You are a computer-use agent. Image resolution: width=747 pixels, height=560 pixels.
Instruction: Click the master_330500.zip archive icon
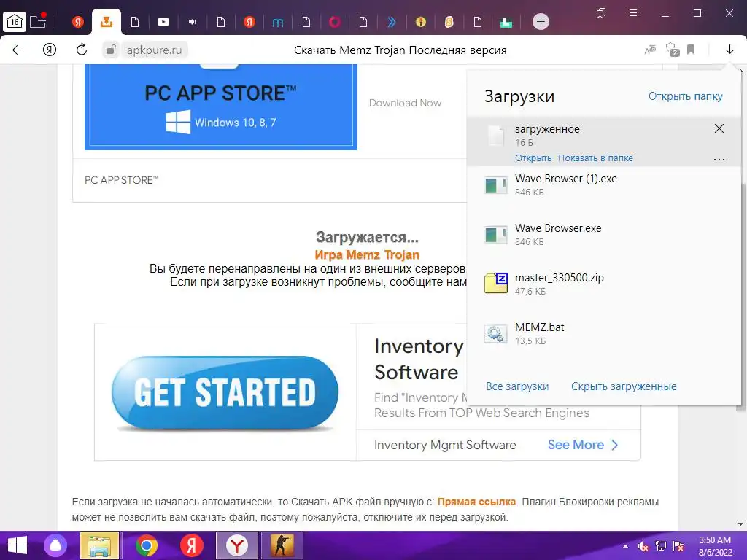pyautogui.click(x=496, y=283)
